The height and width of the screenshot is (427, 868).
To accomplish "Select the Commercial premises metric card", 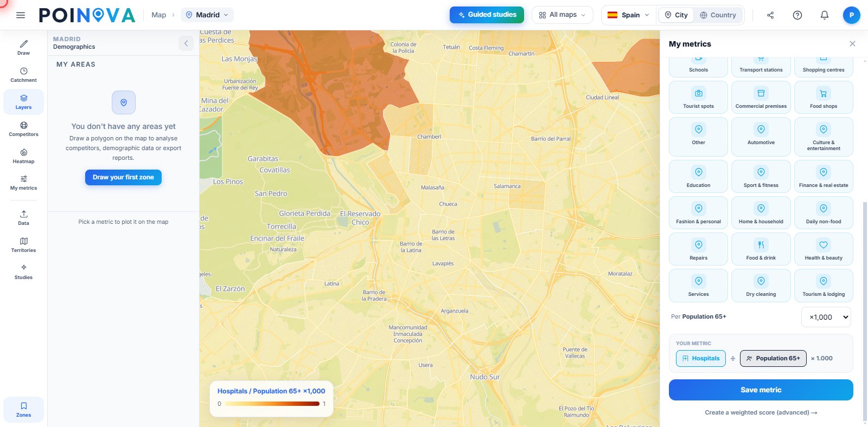I will [761, 98].
